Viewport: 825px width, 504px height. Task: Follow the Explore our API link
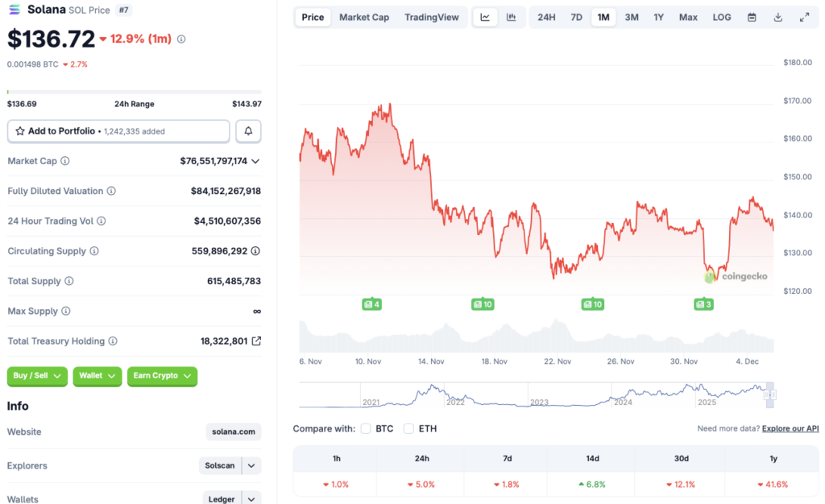tap(790, 428)
